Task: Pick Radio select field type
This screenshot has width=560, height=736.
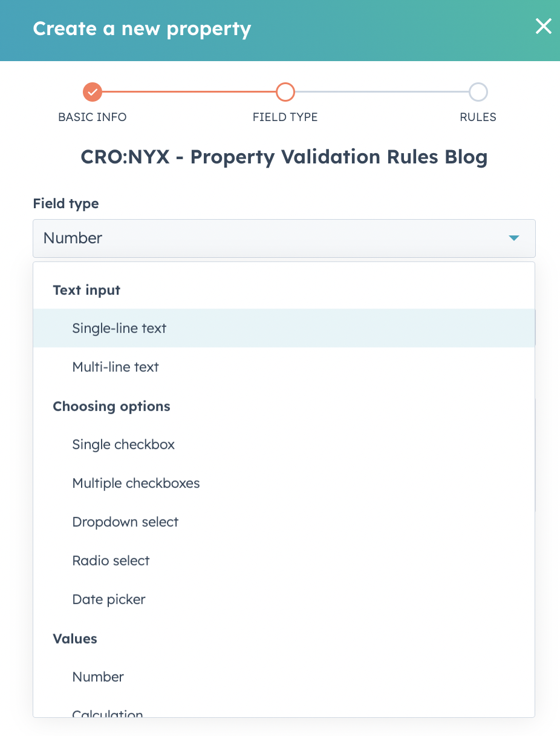Action: 111,560
